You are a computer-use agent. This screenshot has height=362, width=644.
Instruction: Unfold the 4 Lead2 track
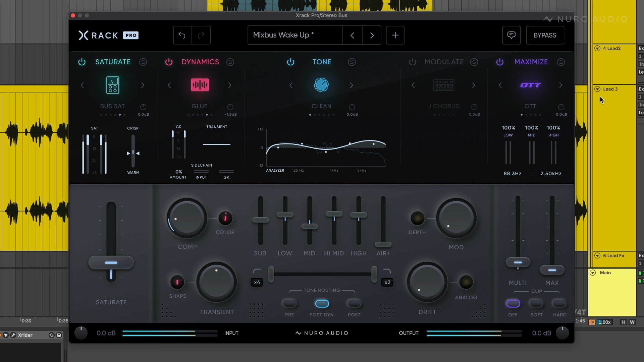pos(597,48)
